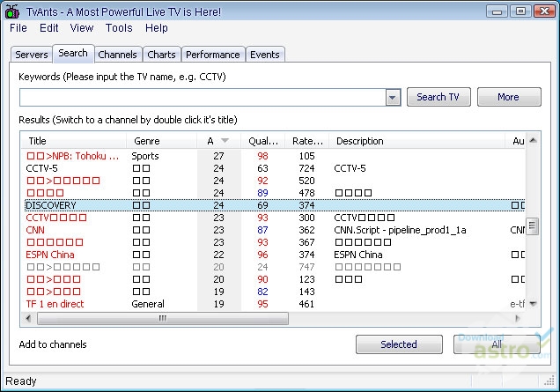Click the More button
This screenshot has height=392, width=560.
(509, 97)
